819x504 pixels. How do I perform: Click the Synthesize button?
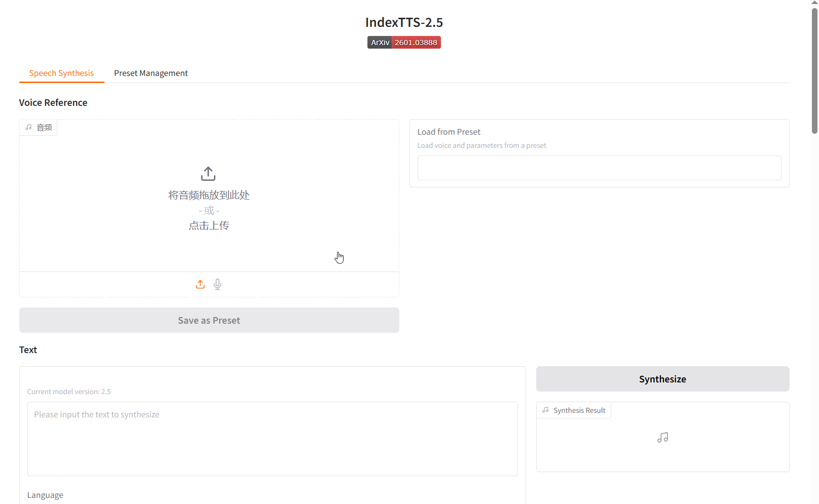coord(662,379)
